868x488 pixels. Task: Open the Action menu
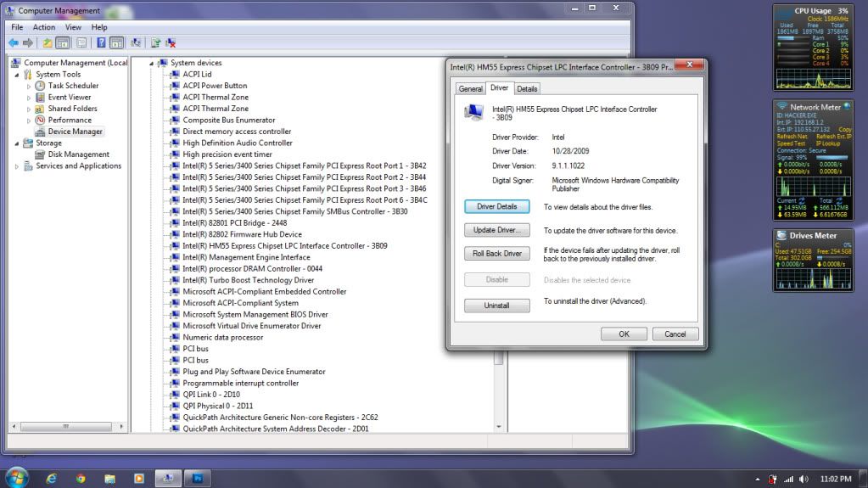coord(44,27)
